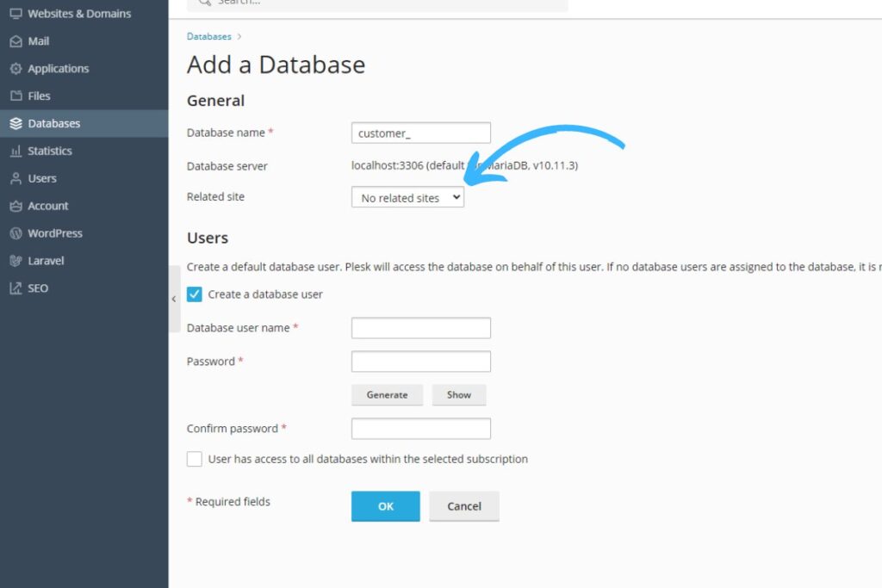Focus the Confirm password field

point(420,429)
